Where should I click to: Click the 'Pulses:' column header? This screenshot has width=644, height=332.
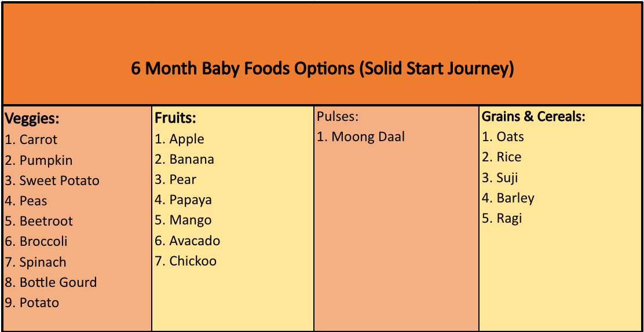[x=338, y=116]
